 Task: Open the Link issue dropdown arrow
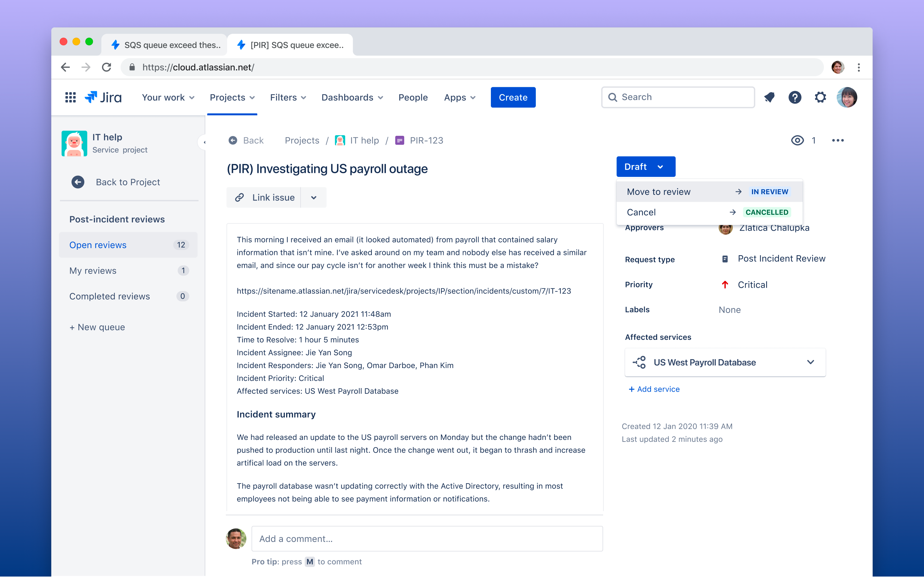(x=313, y=197)
